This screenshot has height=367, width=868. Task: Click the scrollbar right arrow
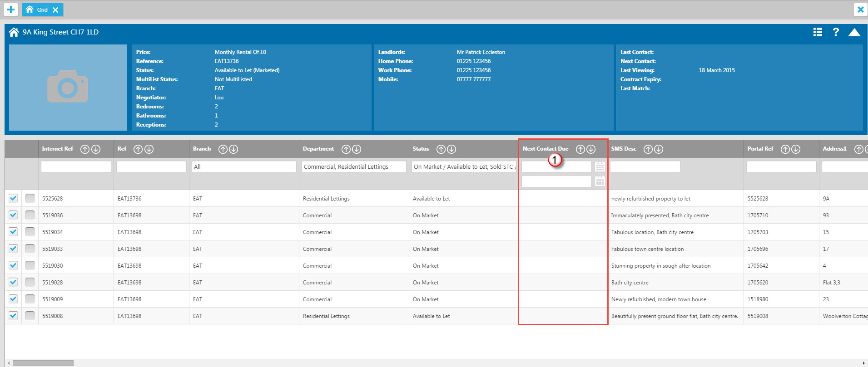[864, 363]
